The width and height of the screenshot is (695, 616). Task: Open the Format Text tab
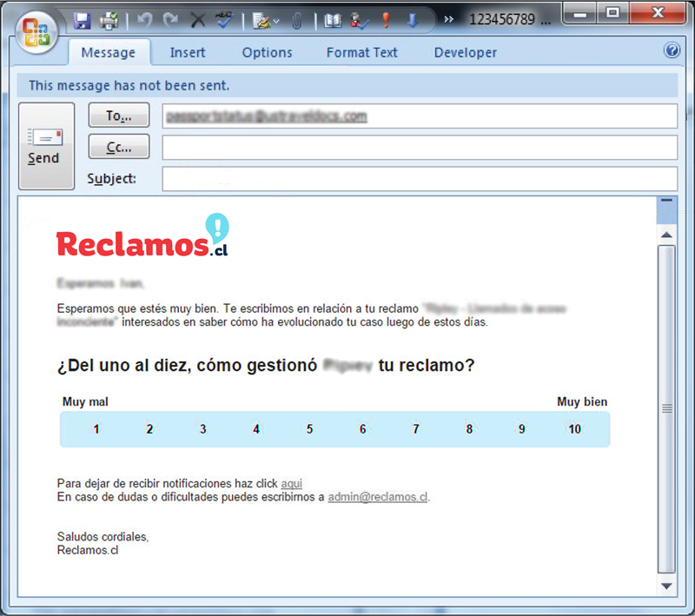click(x=361, y=53)
